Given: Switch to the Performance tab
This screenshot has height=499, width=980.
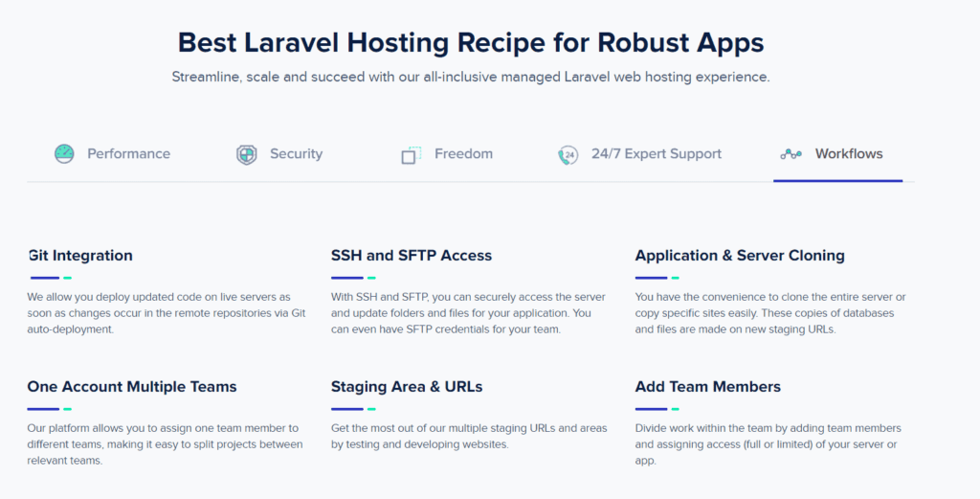Looking at the screenshot, I should click(x=129, y=154).
